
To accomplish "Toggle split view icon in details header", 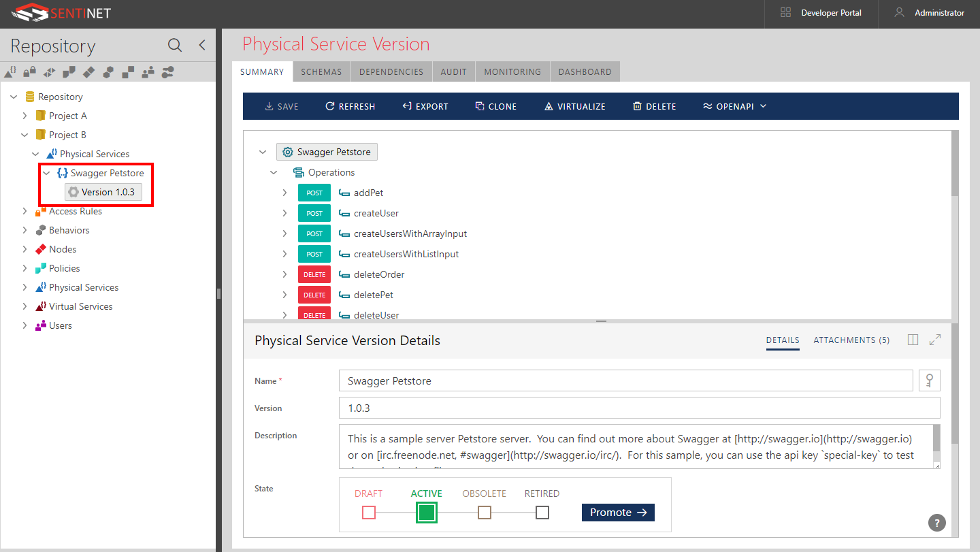I will [x=913, y=340].
